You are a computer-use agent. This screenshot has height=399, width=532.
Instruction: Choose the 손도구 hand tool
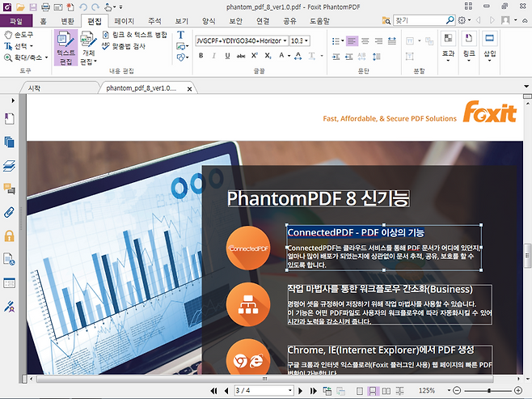click(19, 35)
